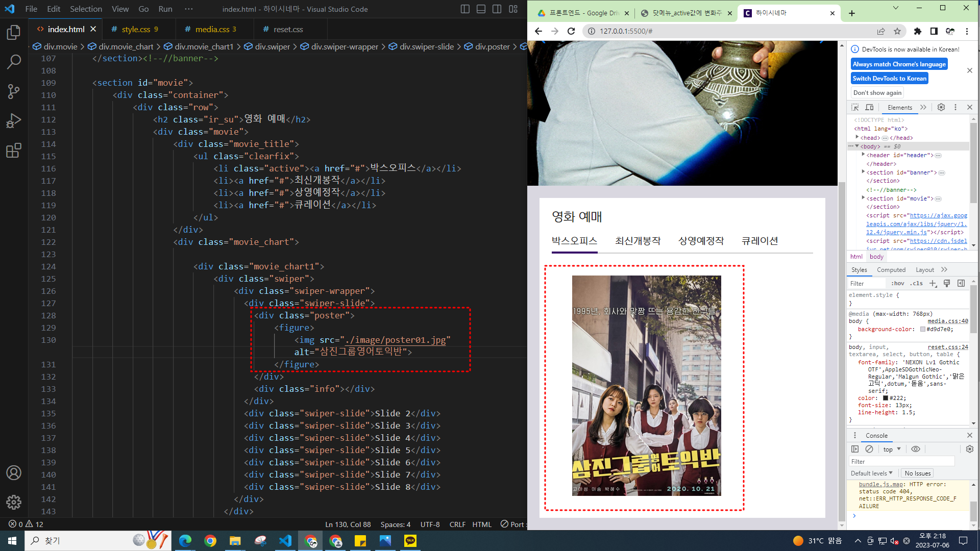Click the #d9d7e0 background-color swatch
Image resolution: width=980 pixels, height=551 pixels.
tap(923, 330)
